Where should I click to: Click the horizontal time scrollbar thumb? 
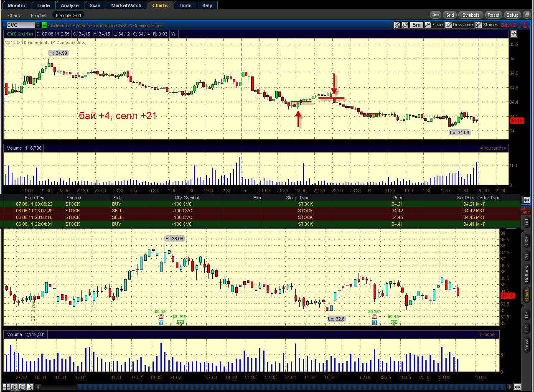[x=292, y=387]
